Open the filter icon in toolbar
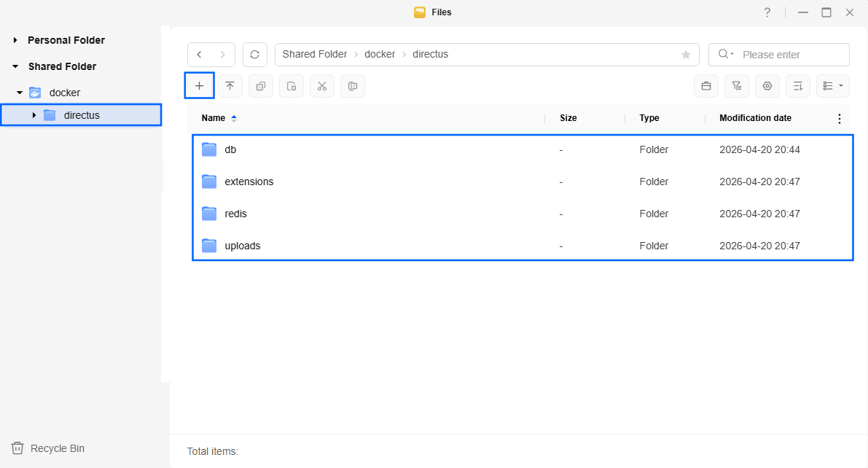Viewport: 868px width, 468px height. pyautogui.click(x=737, y=86)
